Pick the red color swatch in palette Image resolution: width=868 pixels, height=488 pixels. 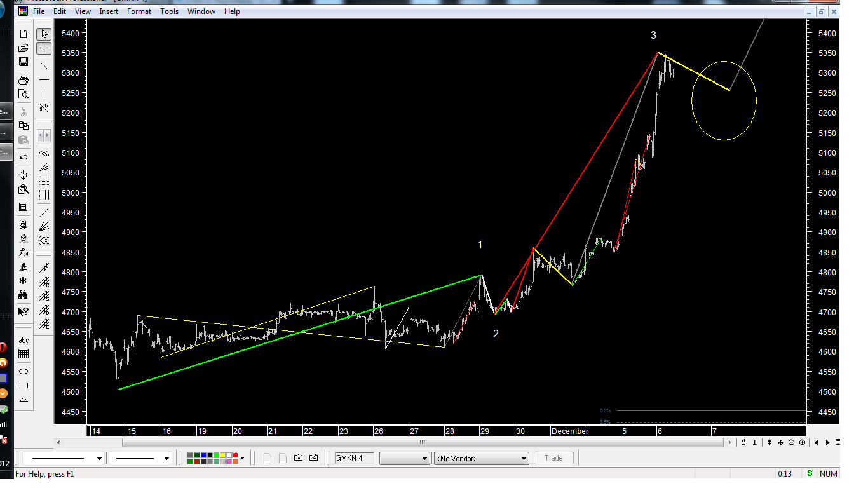[x=236, y=455]
